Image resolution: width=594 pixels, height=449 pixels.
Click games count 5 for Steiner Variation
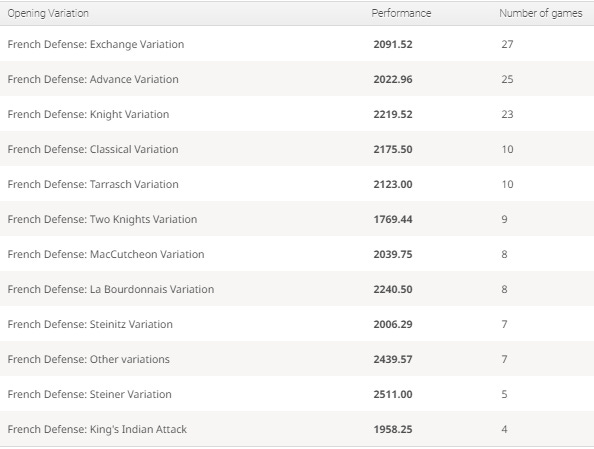coord(505,394)
